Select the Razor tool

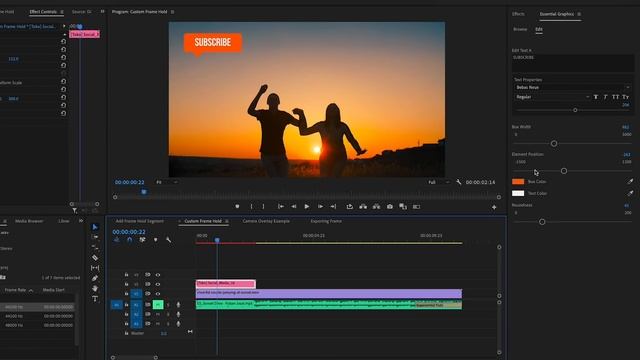tap(95, 258)
